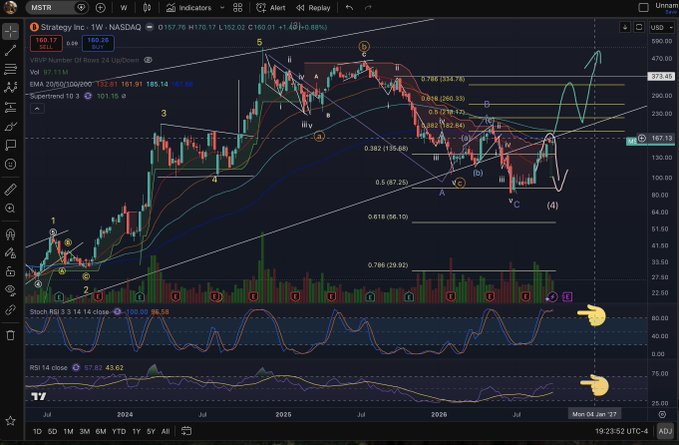Expand favorite indicators dropdown arrow
The image size is (679, 445).
pyautogui.click(x=222, y=7)
